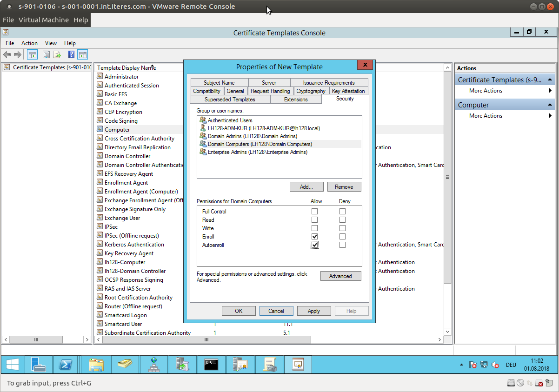
Task: Open the Superseded Templates tab
Action: [230, 100]
